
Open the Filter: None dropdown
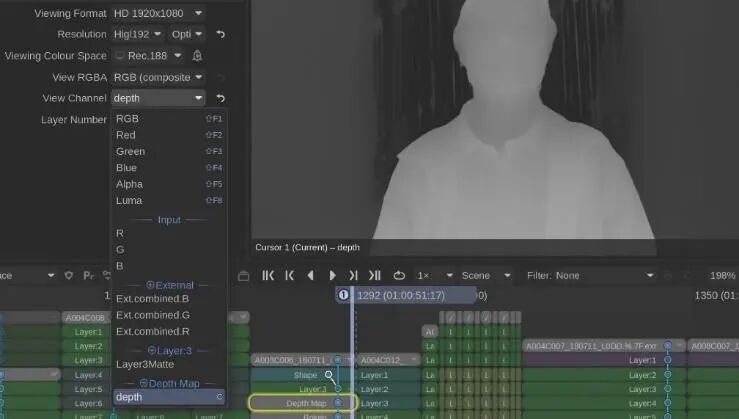pyautogui.click(x=591, y=275)
